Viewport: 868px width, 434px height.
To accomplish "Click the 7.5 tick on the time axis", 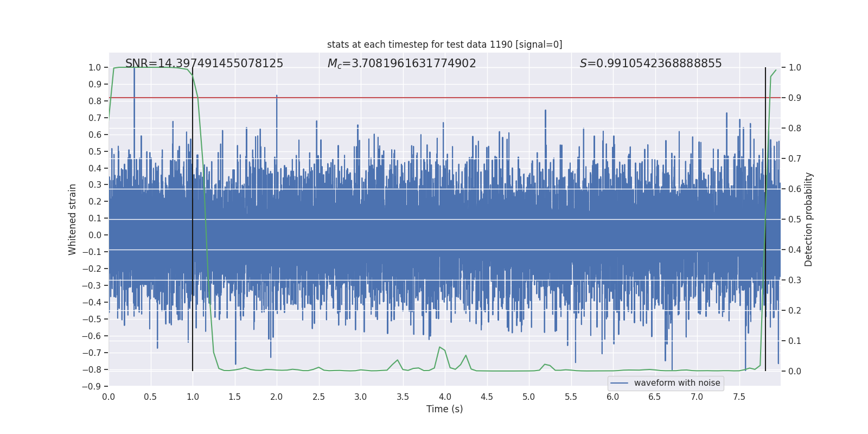I will 739,397.
